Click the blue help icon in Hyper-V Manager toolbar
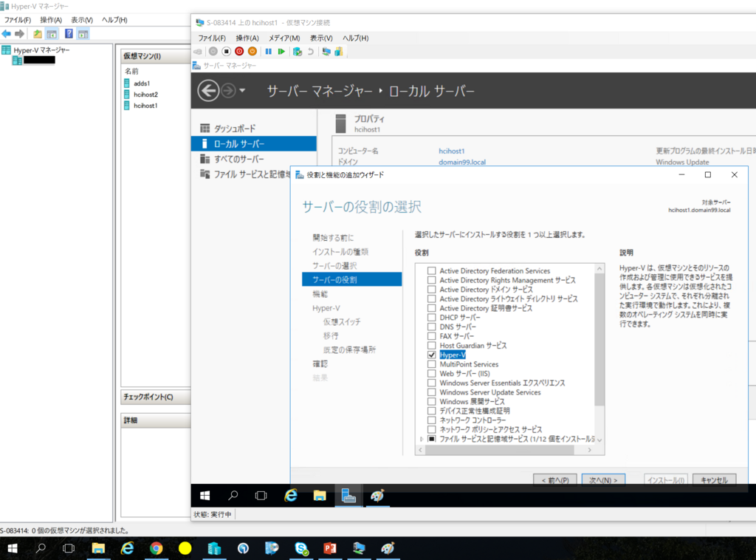This screenshot has width=756, height=560. [69, 34]
